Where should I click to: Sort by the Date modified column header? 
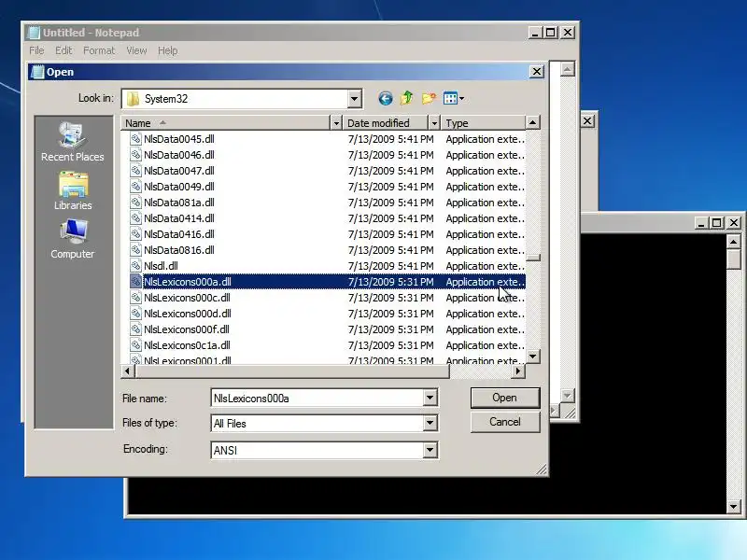coord(386,123)
